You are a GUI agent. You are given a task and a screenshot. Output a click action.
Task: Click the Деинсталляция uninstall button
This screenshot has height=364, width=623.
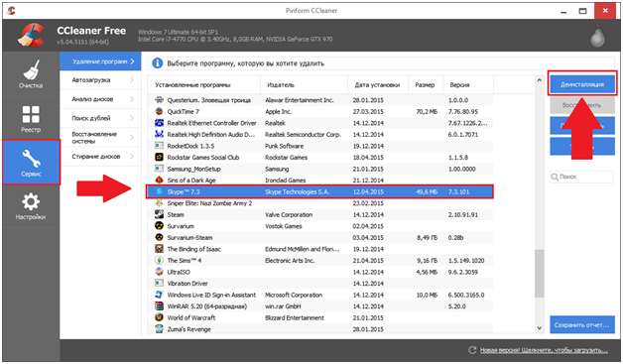[x=582, y=84]
